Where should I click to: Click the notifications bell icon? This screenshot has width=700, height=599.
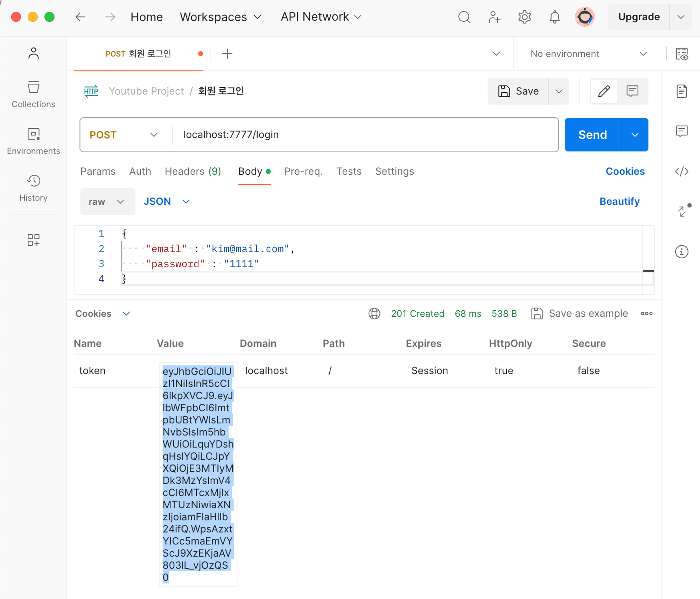(x=554, y=17)
